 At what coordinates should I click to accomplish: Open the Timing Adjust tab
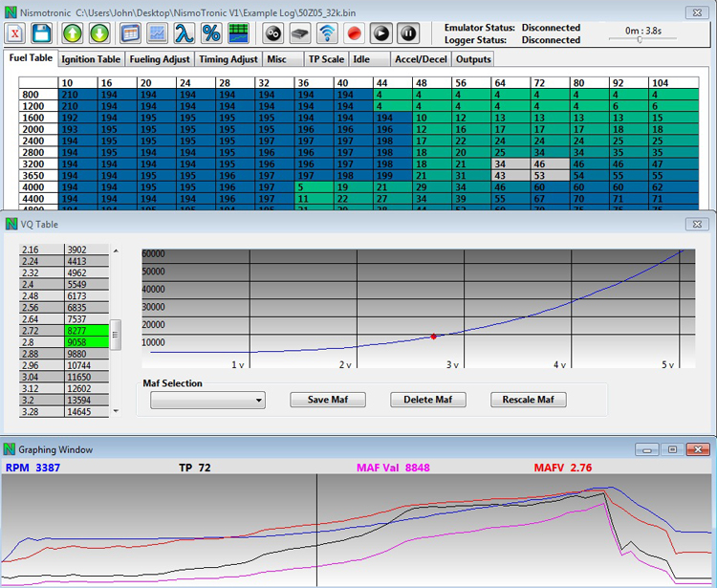pyautogui.click(x=228, y=59)
